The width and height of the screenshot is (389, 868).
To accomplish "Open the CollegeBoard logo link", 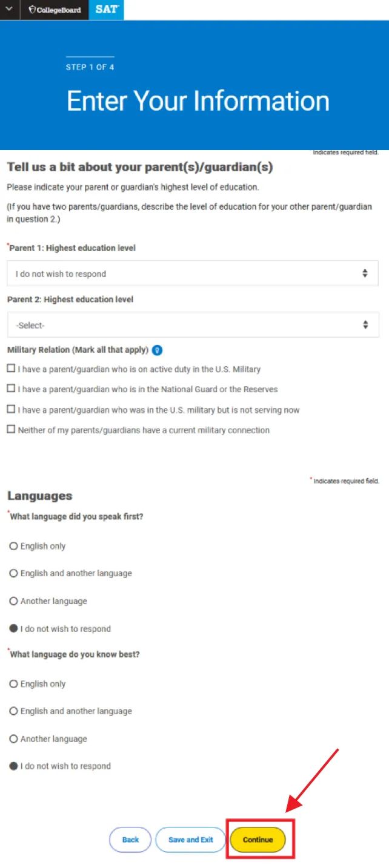I will pos(55,10).
